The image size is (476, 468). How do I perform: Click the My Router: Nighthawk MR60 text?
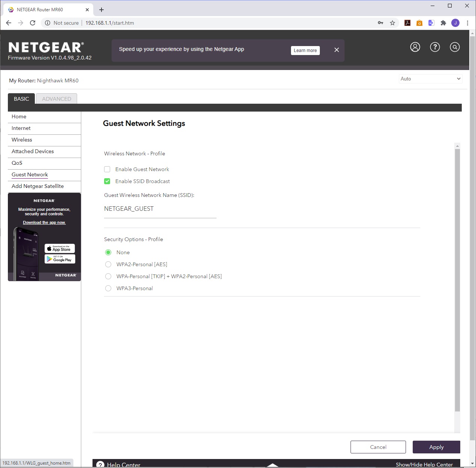click(x=44, y=80)
